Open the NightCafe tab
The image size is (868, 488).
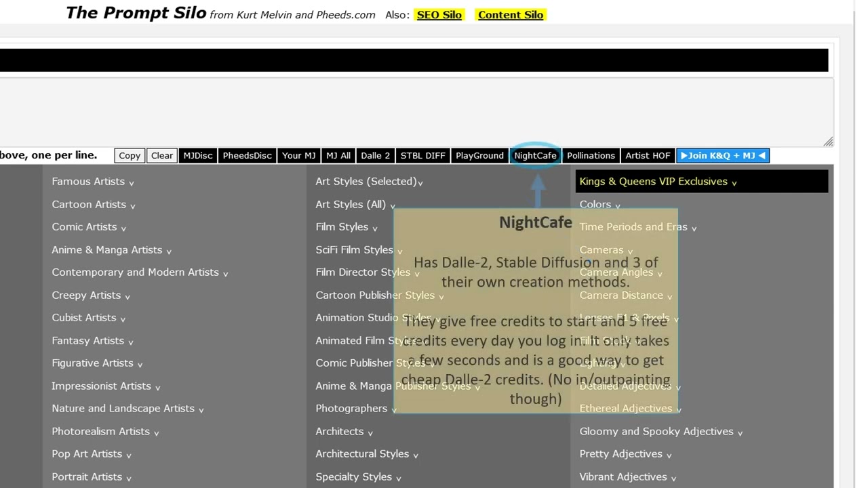click(x=535, y=156)
